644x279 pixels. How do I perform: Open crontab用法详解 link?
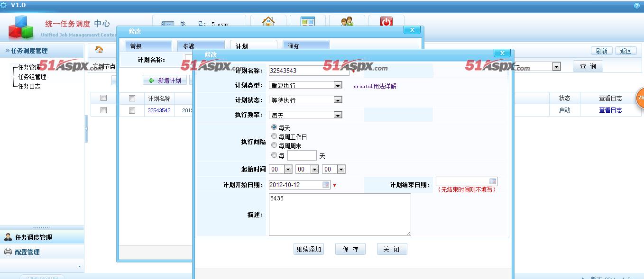pyautogui.click(x=375, y=86)
